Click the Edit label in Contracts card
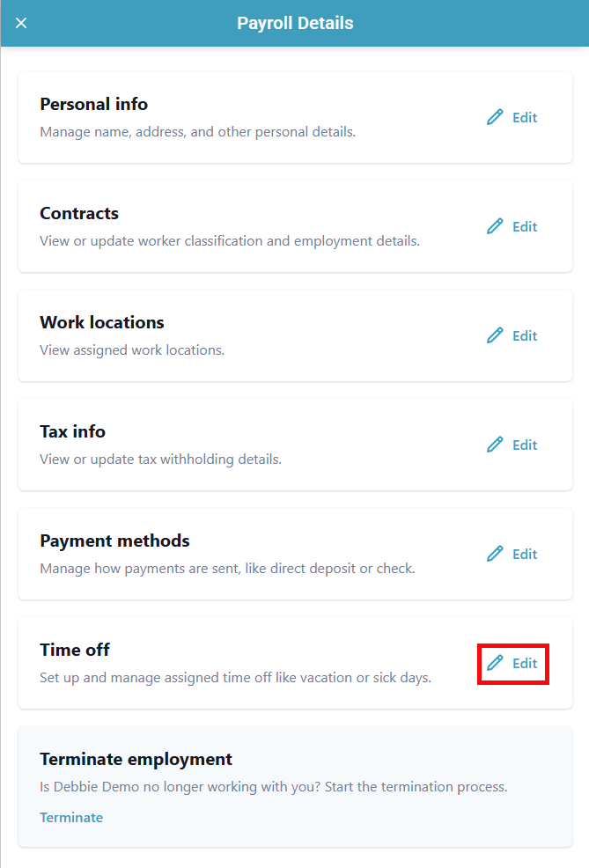This screenshot has height=868, width=589. (x=525, y=226)
